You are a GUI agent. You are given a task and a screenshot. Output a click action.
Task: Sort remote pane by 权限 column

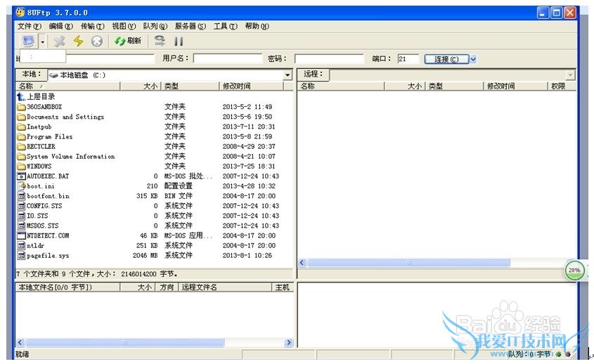(562, 86)
